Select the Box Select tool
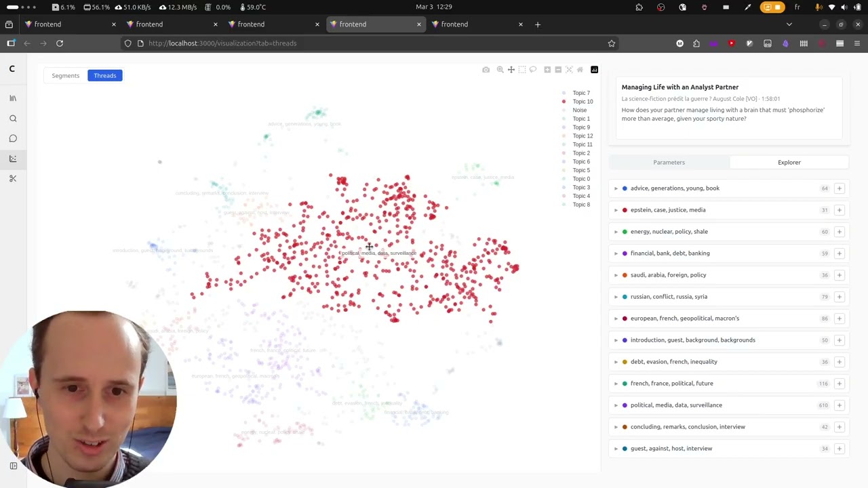 (x=522, y=70)
